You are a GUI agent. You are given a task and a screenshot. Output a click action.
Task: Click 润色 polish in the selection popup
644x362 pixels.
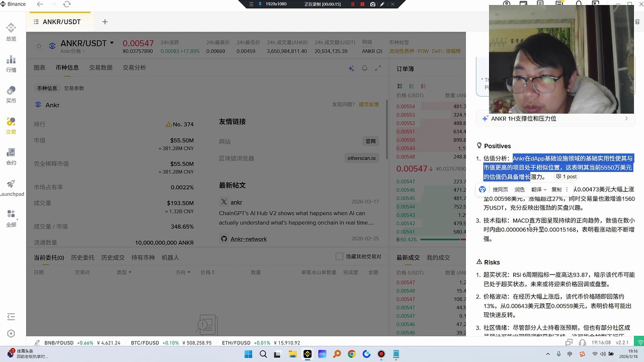(519, 190)
